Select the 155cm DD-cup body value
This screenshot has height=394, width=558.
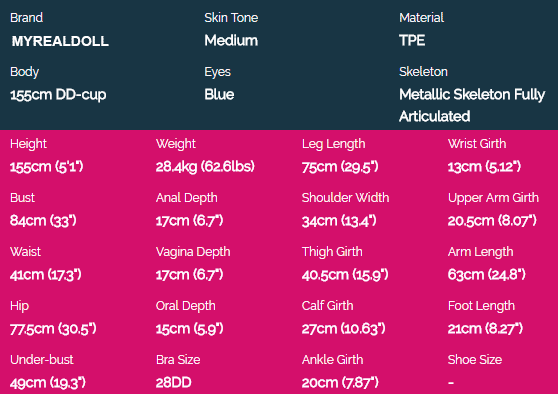(x=58, y=95)
